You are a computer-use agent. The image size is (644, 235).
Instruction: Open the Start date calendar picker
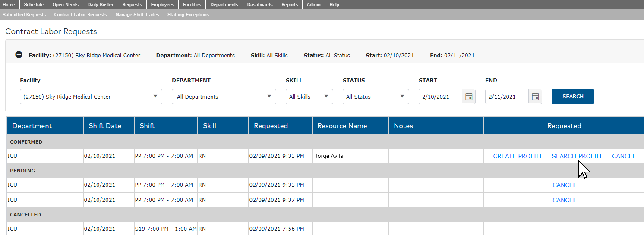tap(469, 97)
